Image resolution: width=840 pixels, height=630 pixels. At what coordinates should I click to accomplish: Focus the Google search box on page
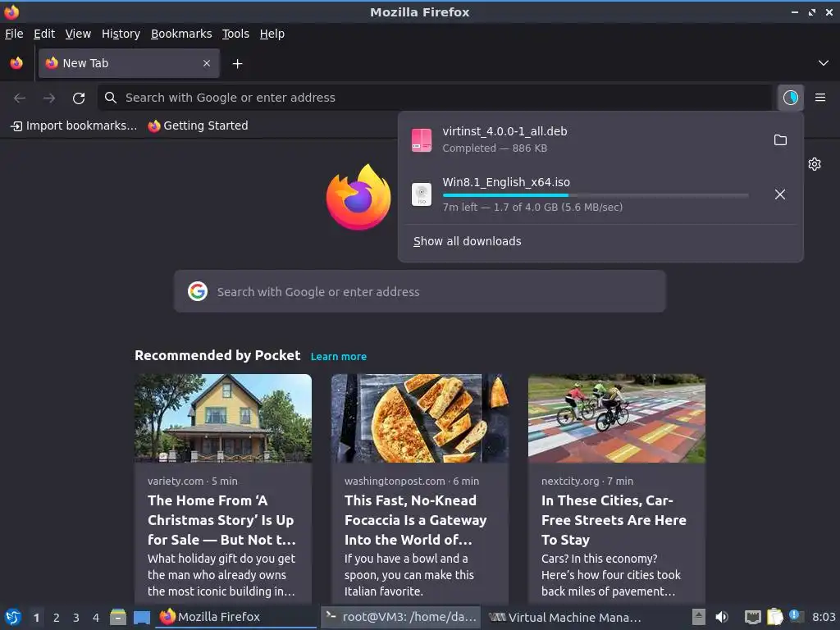(419, 291)
